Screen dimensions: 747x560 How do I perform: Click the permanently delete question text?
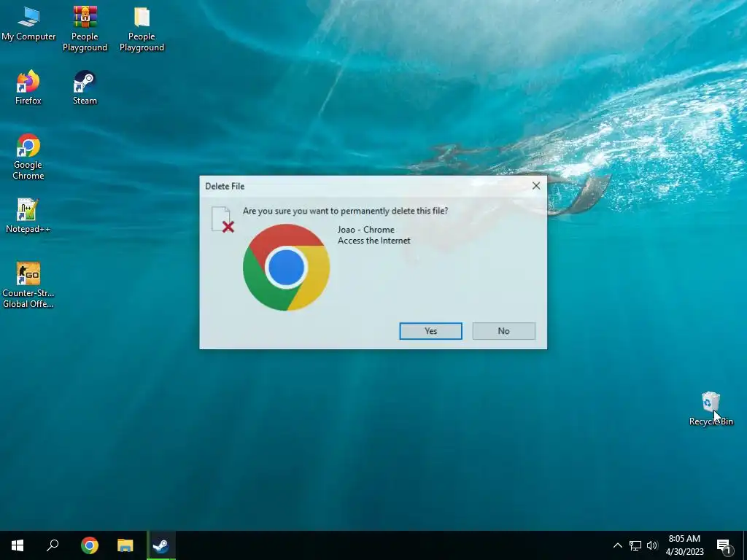click(x=345, y=211)
